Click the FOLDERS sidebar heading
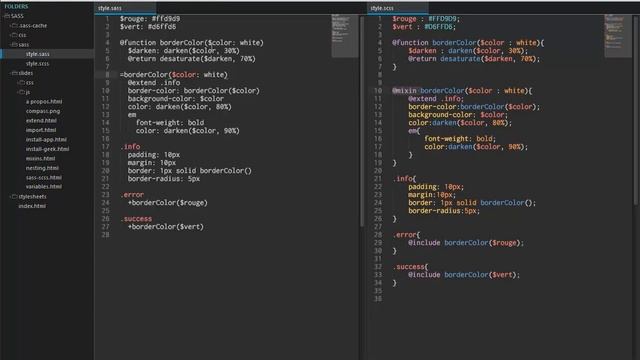 coord(16,7)
